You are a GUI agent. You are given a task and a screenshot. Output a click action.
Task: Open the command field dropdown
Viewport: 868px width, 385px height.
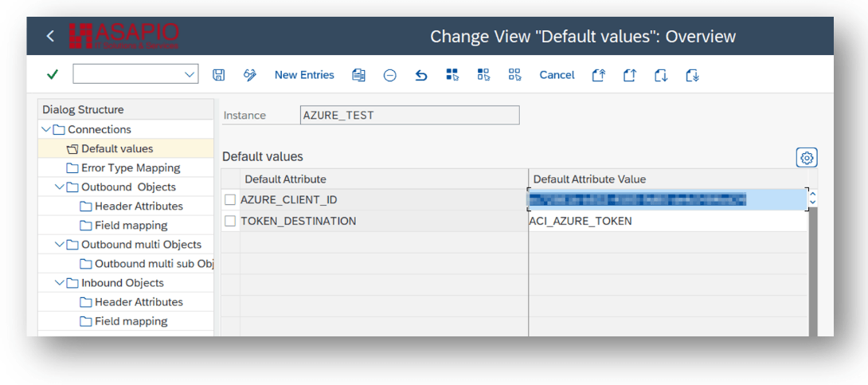(x=190, y=75)
